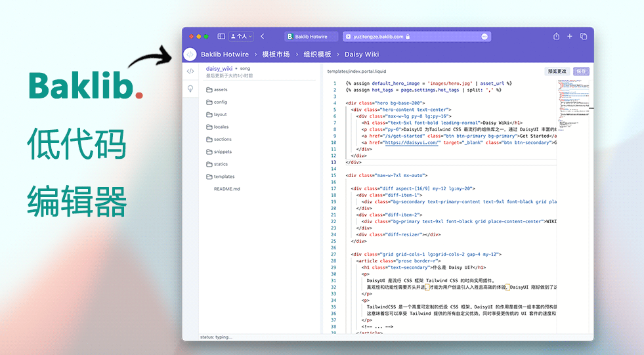Select the lightbulb icon in left rail
The image size is (644, 355).
190,88
